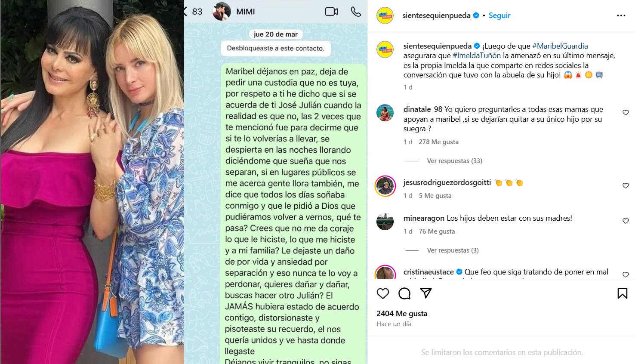Save post with bookmark icon
The height and width of the screenshot is (364, 635).
(622, 293)
